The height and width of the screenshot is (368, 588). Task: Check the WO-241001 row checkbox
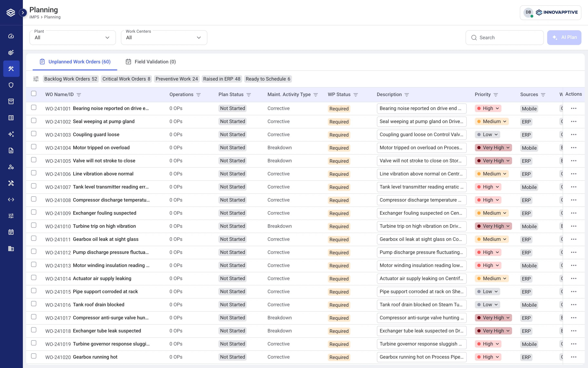34,107
